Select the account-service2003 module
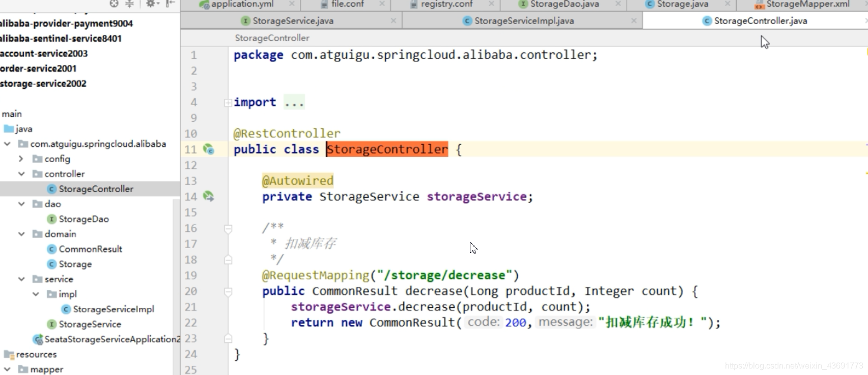 pyautogui.click(x=44, y=53)
